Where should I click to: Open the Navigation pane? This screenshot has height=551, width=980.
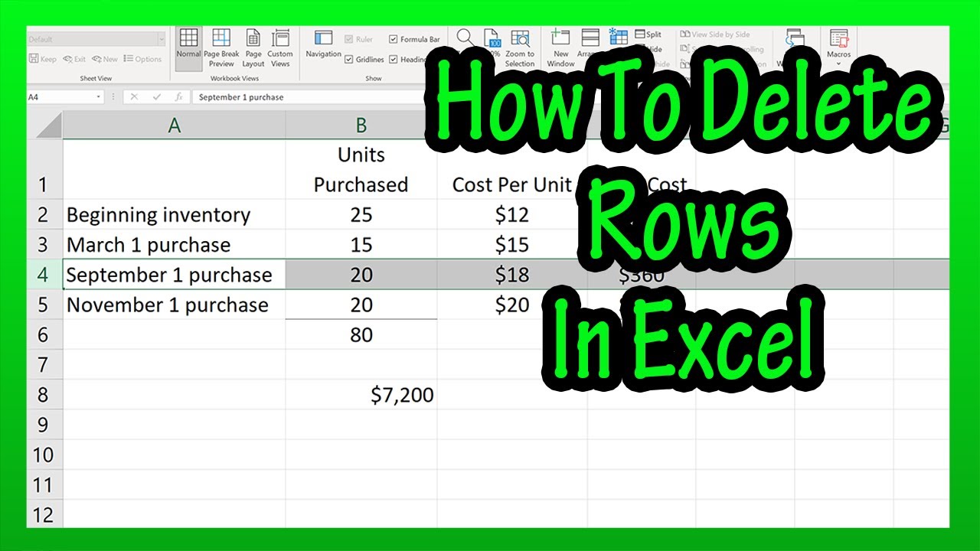pos(323,45)
